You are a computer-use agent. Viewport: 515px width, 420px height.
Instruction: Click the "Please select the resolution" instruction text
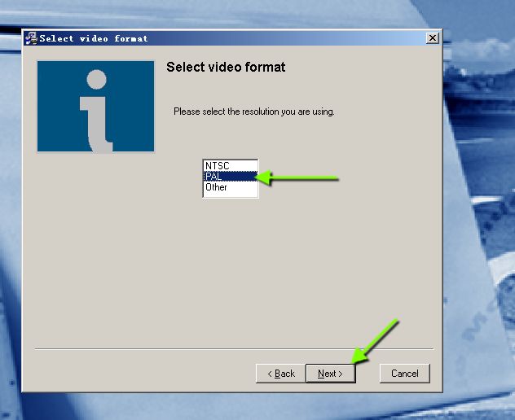coord(253,112)
